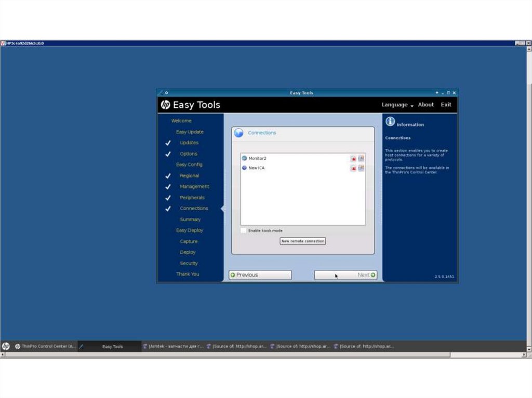
Task: Click the Information panel icon
Action: click(x=390, y=121)
